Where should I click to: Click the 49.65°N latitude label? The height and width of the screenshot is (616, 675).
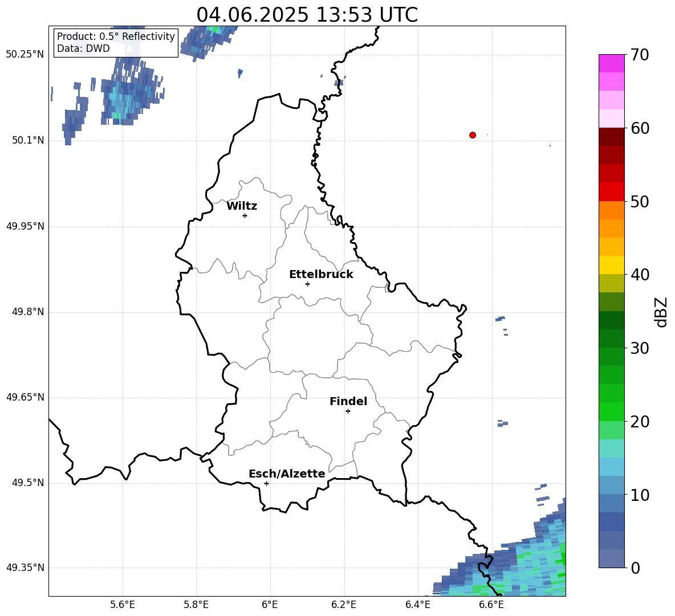(25, 397)
